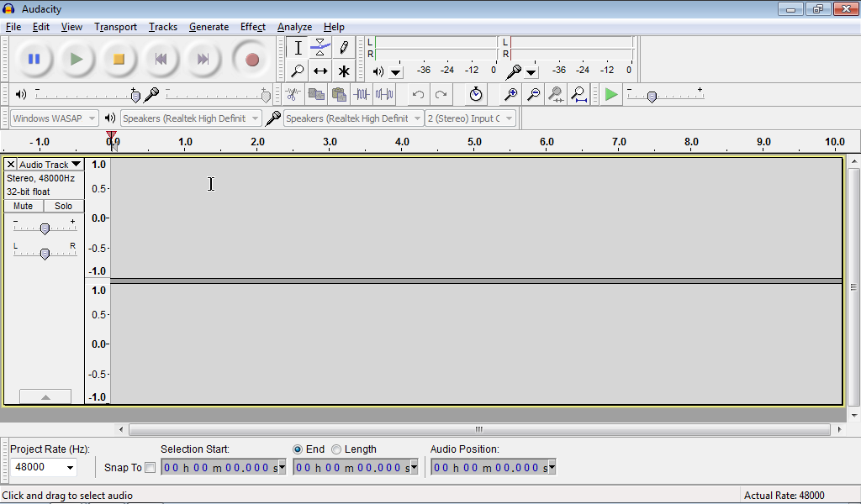Click the Copy icon in edit toolbar
Image resolution: width=861 pixels, height=504 pixels.
(316, 94)
